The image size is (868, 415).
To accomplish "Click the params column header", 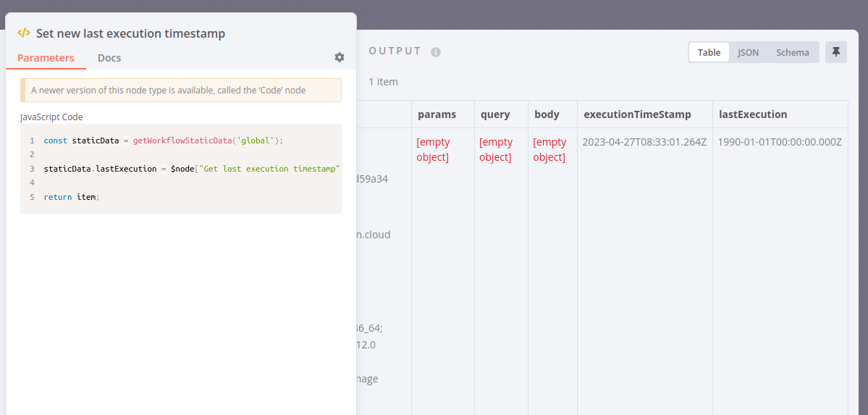I will coord(437,114).
